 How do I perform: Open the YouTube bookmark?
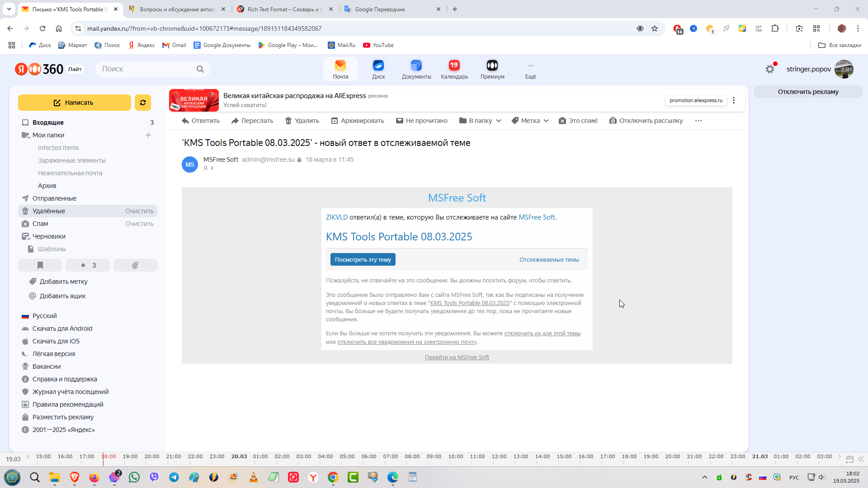[378, 45]
